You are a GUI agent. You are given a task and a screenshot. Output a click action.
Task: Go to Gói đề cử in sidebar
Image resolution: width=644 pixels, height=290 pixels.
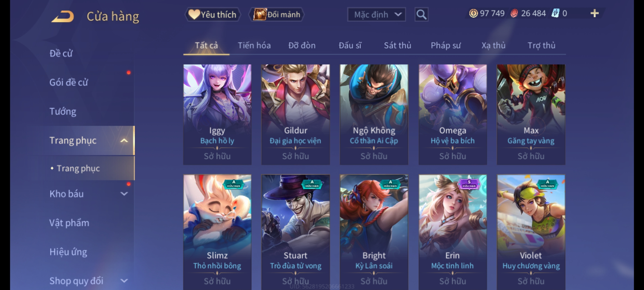click(68, 82)
